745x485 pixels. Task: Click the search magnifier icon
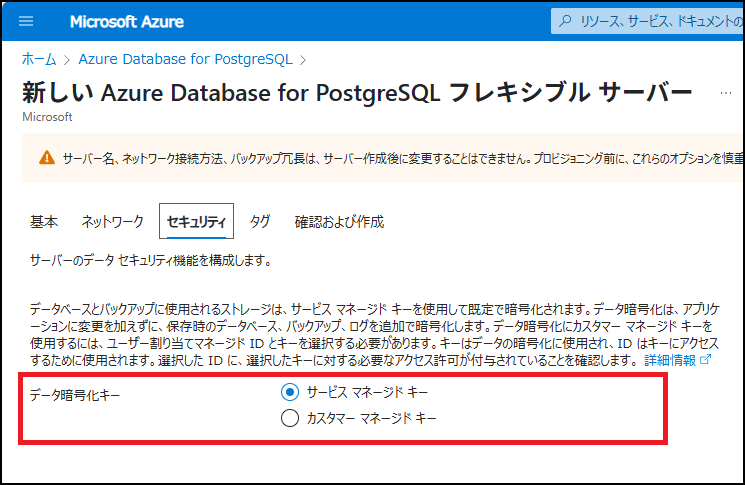click(x=565, y=21)
